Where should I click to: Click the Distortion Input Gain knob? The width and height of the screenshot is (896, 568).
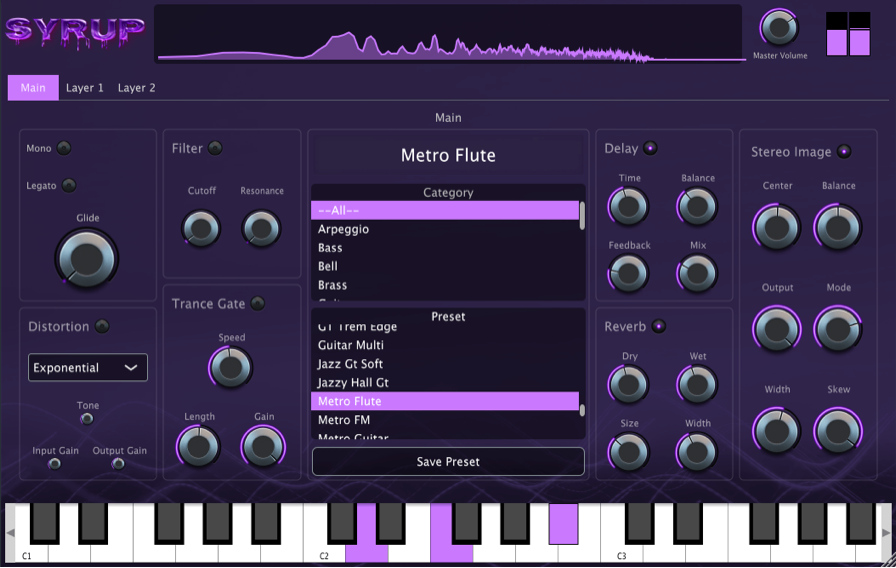point(55,463)
